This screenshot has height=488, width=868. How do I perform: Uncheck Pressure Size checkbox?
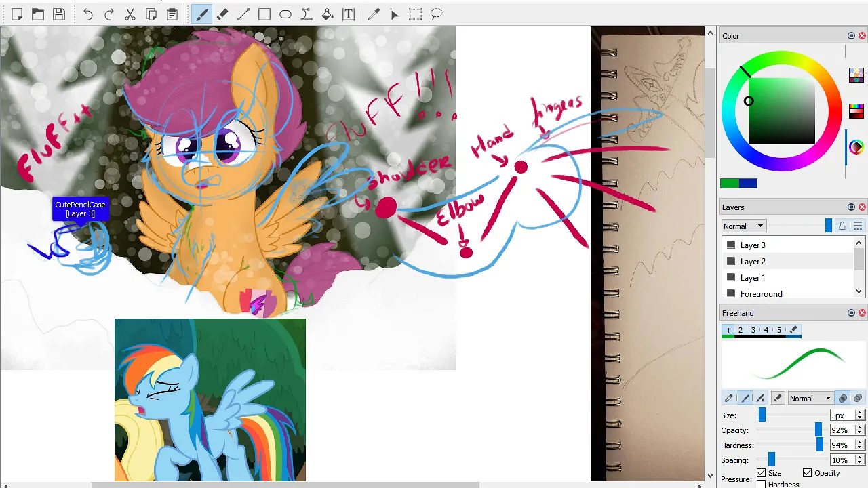point(762,473)
